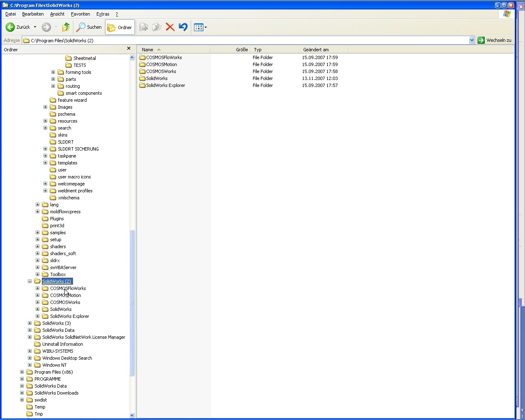Viewport: 525px width, 420px height.
Task: Sort by the Name column header
Action: (174, 50)
